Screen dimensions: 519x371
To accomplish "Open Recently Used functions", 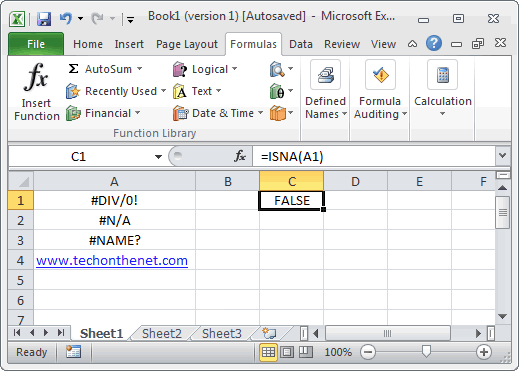I will click(x=116, y=91).
